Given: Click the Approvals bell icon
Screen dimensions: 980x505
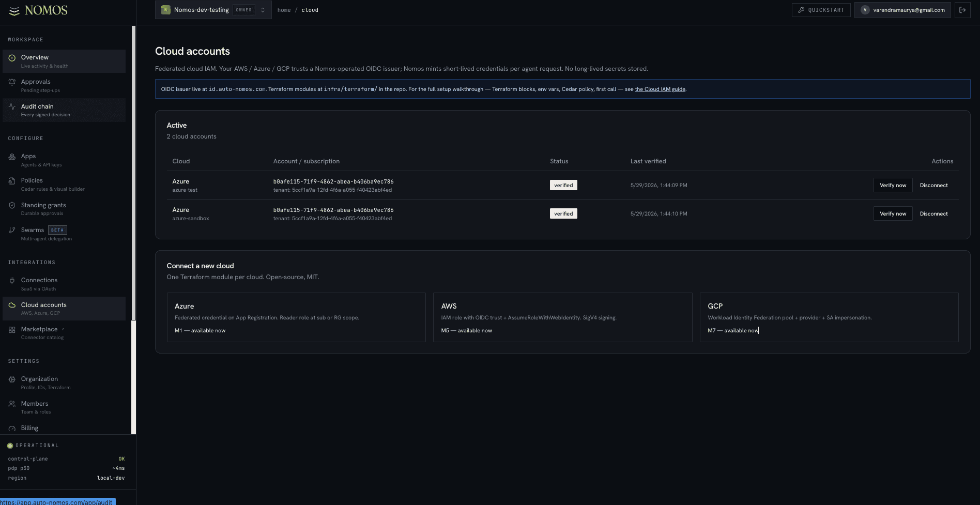Looking at the screenshot, I should (12, 82).
